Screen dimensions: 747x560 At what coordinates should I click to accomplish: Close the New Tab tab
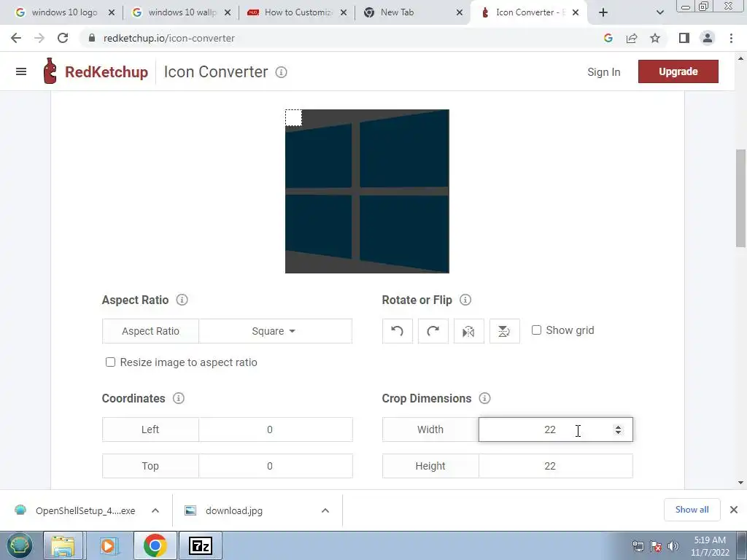[460, 13]
